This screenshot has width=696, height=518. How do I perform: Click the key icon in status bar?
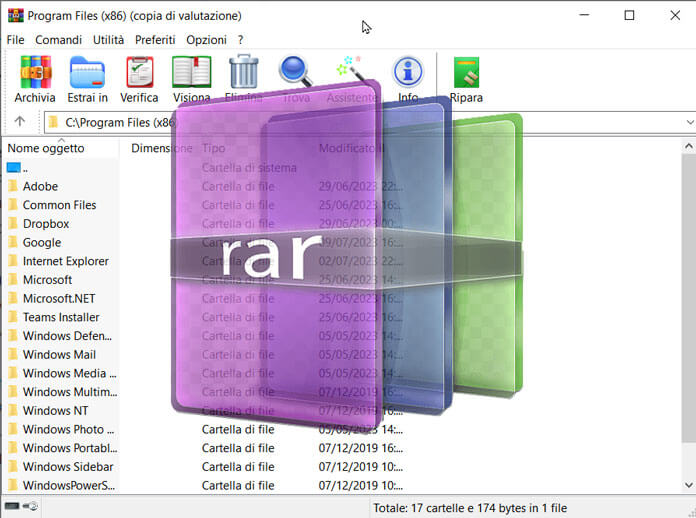(x=31, y=506)
